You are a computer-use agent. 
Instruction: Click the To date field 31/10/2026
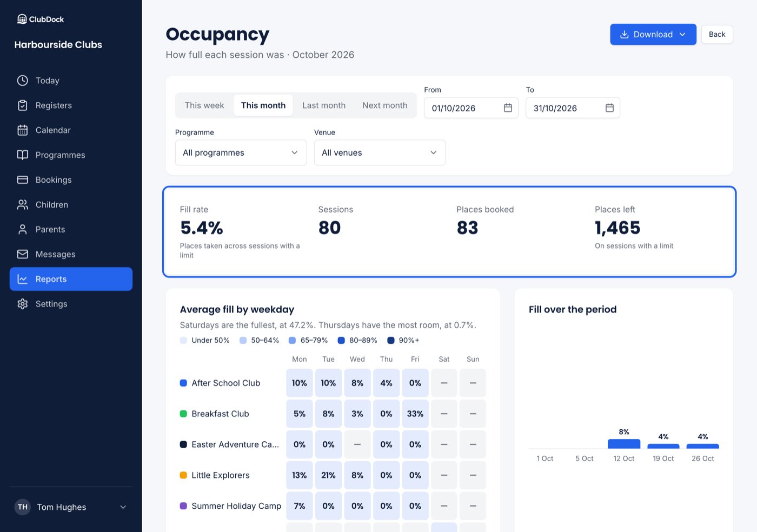click(x=573, y=108)
